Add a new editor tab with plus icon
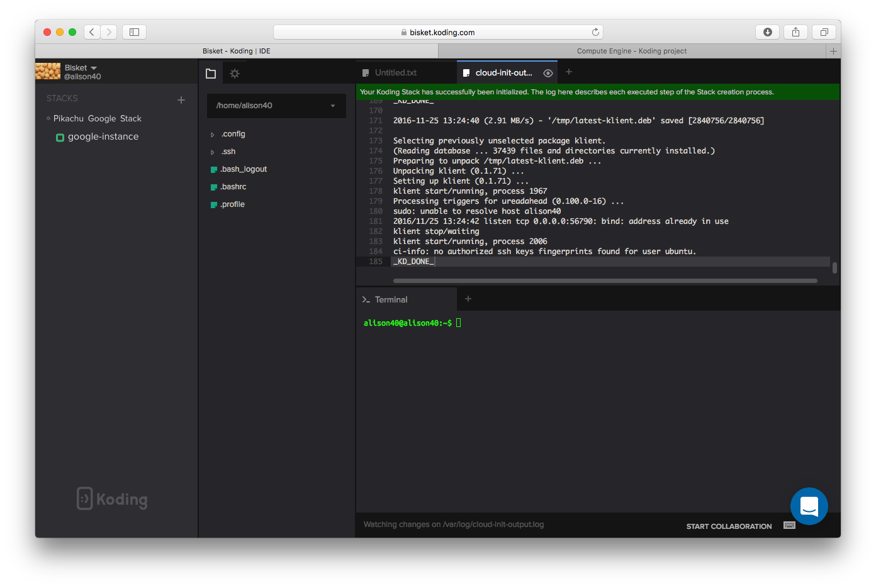 click(x=569, y=72)
